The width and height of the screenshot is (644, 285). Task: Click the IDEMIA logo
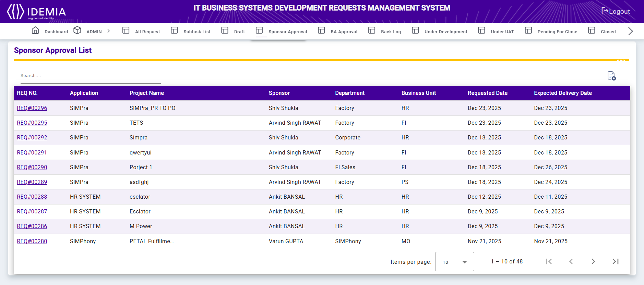point(36,12)
